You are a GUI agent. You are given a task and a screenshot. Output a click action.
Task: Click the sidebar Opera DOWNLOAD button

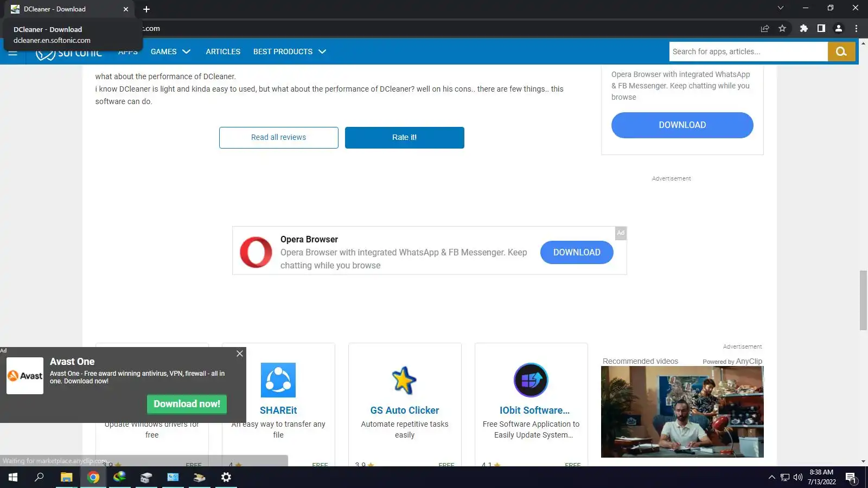click(x=682, y=125)
